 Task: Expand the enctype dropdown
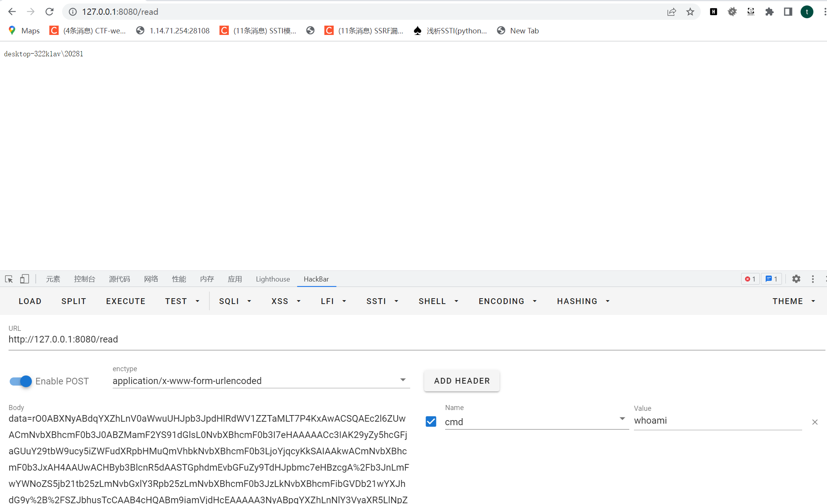click(x=403, y=380)
